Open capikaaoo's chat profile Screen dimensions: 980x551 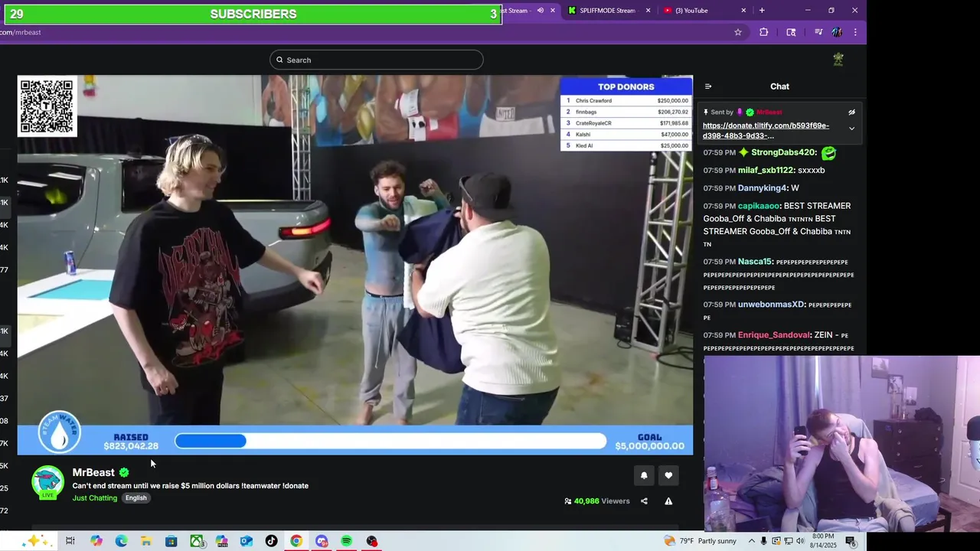click(758, 206)
